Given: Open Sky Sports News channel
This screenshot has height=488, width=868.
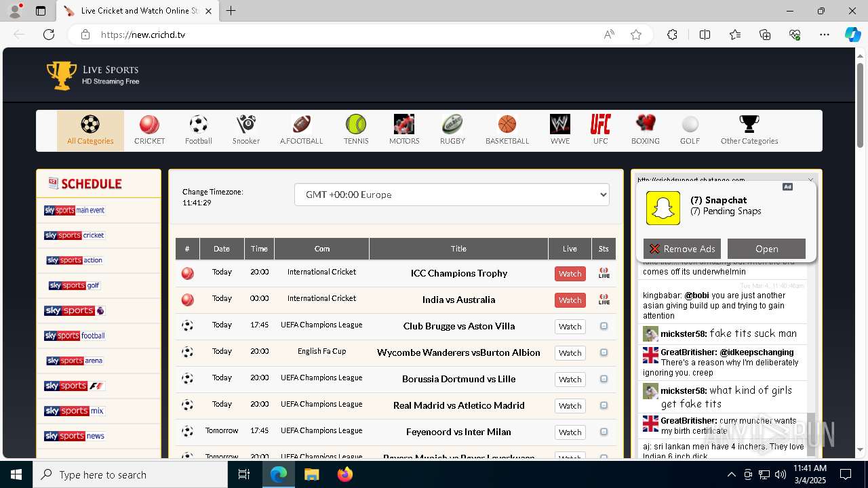Looking at the screenshot, I should 75,436.
